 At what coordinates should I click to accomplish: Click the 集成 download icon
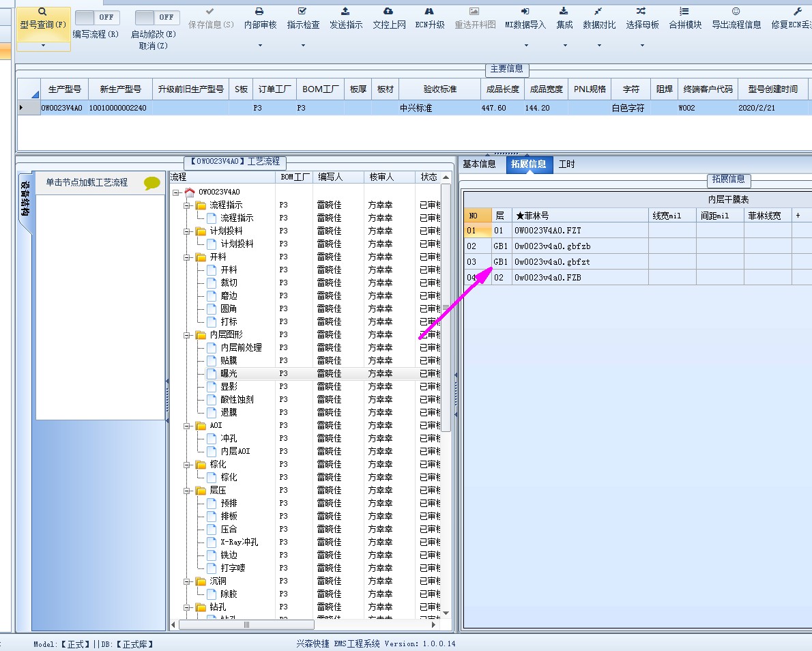pos(564,12)
